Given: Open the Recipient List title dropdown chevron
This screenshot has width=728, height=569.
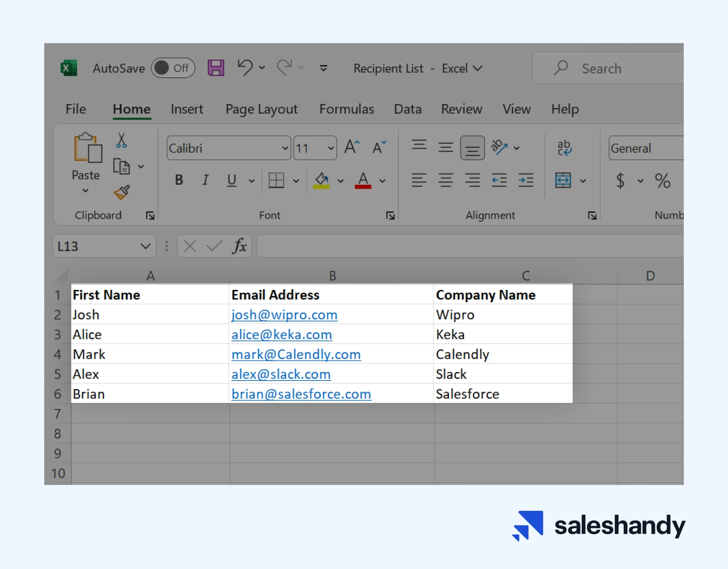Looking at the screenshot, I should (x=477, y=68).
